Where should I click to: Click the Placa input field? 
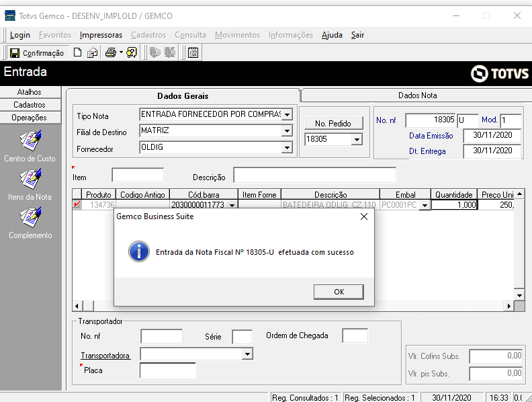tap(168, 370)
